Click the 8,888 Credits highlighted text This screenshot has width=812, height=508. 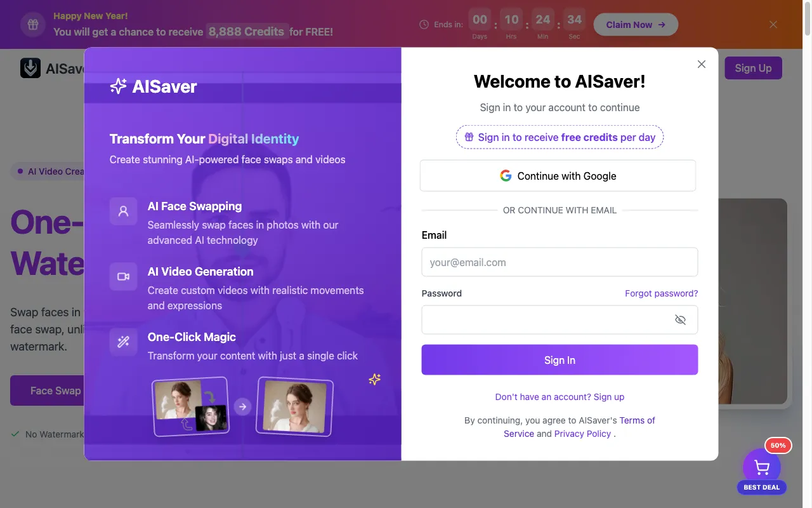(247, 31)
